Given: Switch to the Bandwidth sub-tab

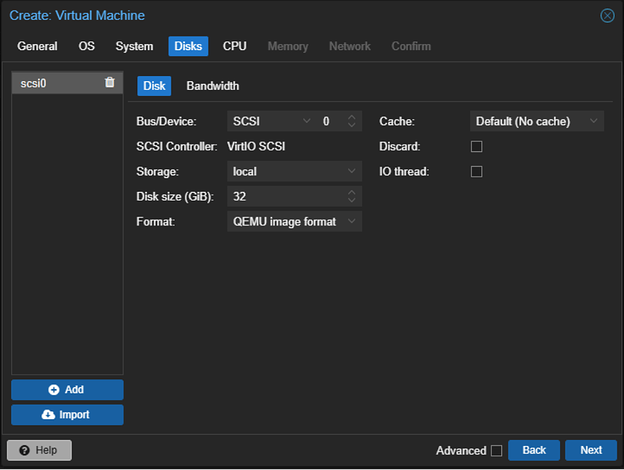Looking at the screenshot, I should [x=213, y=86].
